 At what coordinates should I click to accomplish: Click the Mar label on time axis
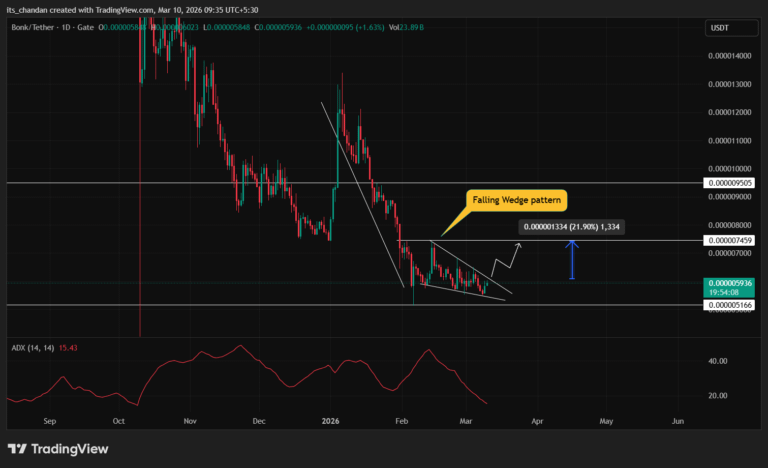click(466, 421)
